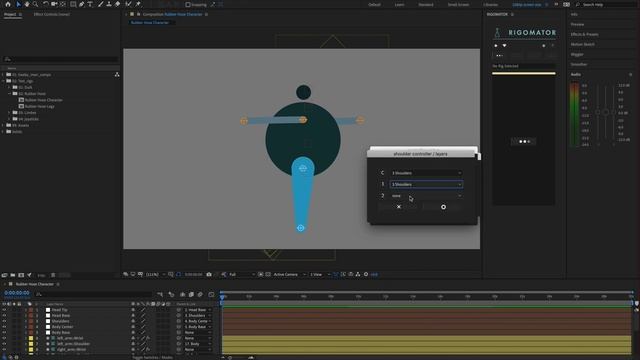Click the snapshot camera icon in the viewer
Image resolution: width=640 pixels, height=360 pixels.
[209, 274]
